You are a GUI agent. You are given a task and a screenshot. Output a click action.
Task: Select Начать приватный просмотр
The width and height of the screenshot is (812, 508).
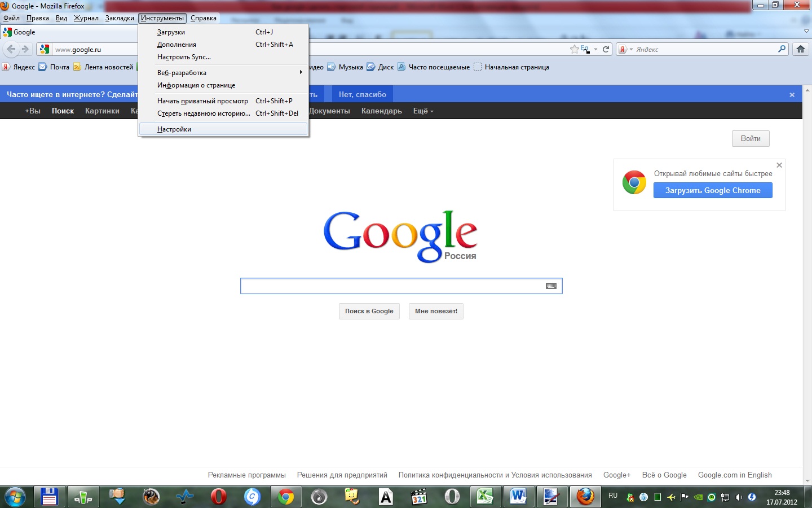223,101
